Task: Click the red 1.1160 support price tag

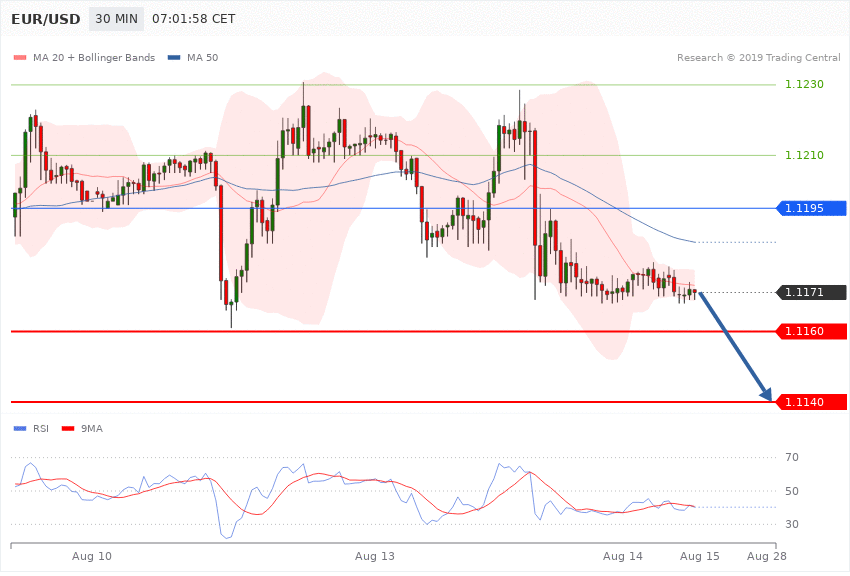Action: click(x=812, y=331)
